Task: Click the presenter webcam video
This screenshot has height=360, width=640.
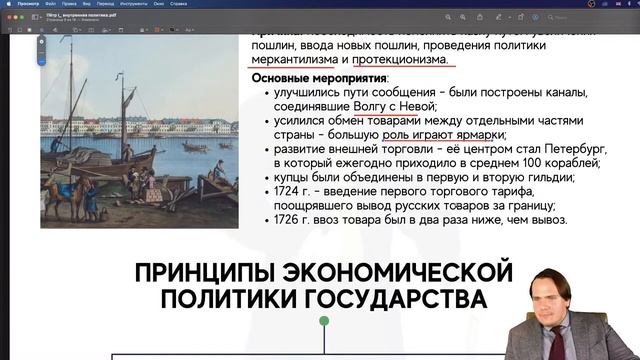Action: (571, 314)
